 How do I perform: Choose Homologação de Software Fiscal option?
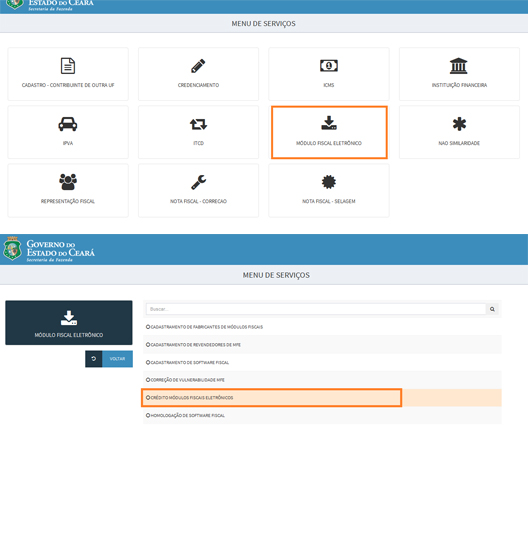pos(322,415)
